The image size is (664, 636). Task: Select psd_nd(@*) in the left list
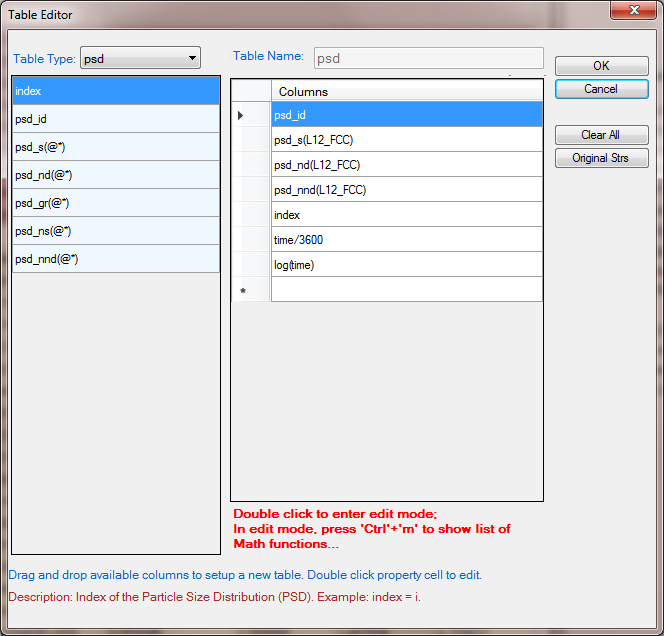coord(116,175)
